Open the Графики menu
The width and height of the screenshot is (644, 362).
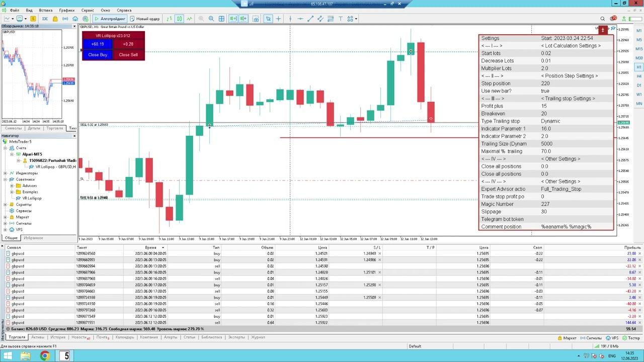tap(66, 10)
